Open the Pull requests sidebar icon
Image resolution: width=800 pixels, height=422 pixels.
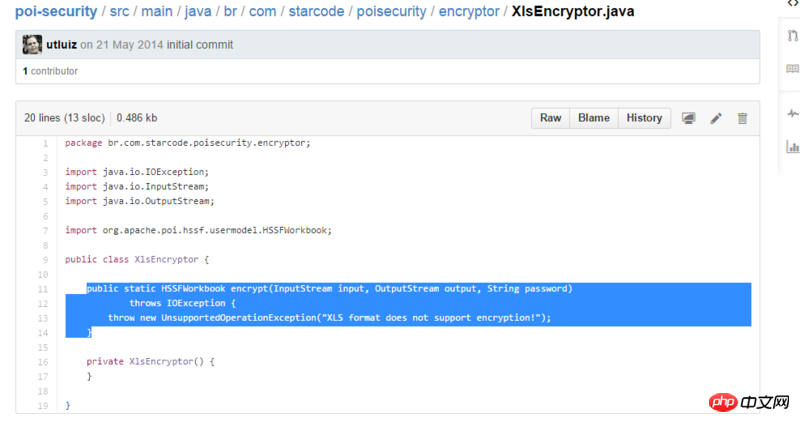pos(793,36)
